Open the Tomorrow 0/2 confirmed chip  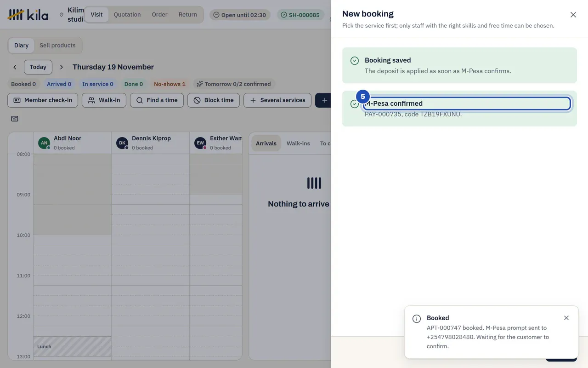point(234,84)
